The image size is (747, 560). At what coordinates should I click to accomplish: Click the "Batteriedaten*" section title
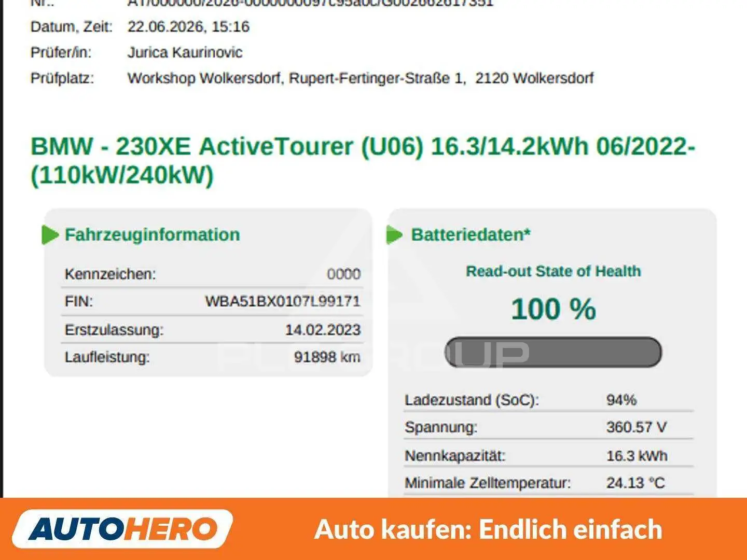pyautogui.click(x=471, y=234)
